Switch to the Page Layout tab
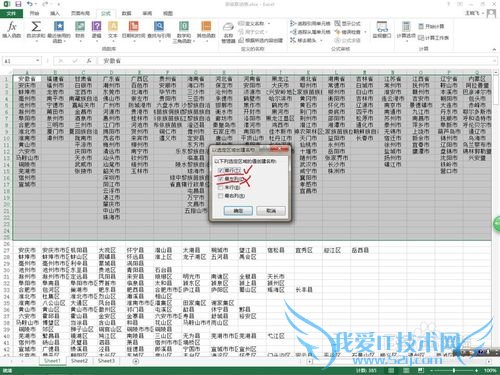 point(80,13)
